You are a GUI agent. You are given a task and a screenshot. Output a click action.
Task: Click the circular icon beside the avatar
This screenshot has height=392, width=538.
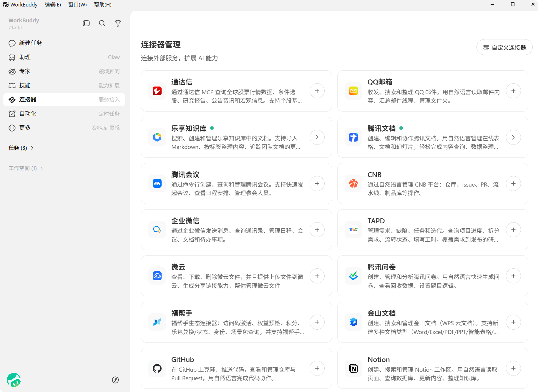[x=115, y=380]
